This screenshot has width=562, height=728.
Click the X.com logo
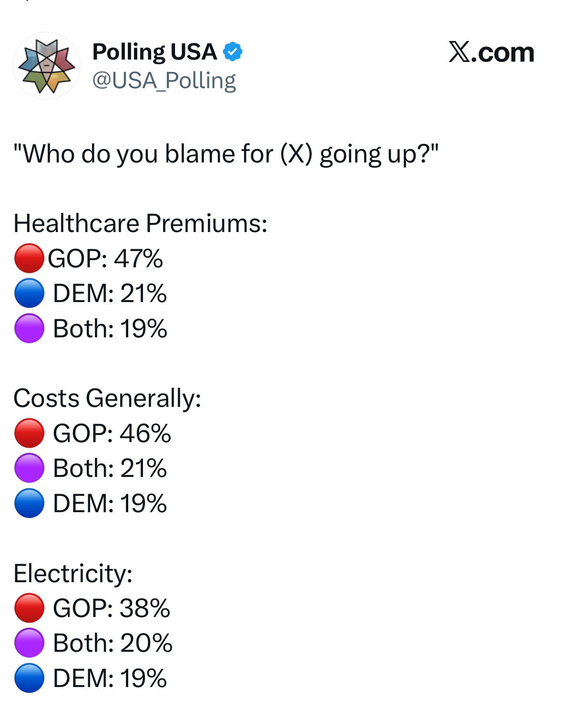(x=491, y=52)
